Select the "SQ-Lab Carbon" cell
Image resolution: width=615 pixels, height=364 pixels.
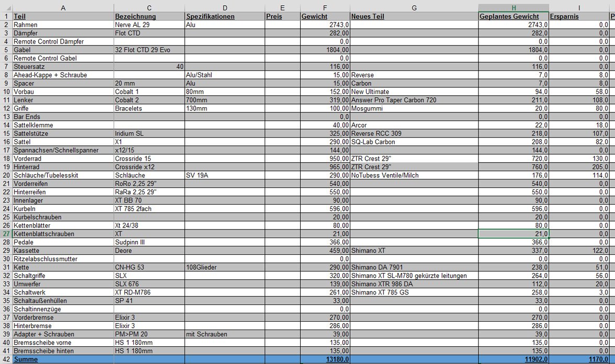pyautogui.click(x=414, y=142)
